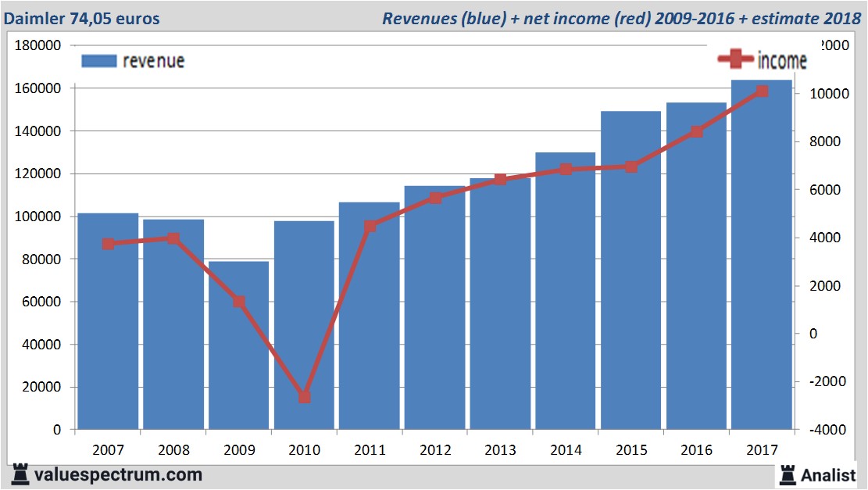Viewport: 868px width, 490px height.
Task: Click -2000 on the right income axis
Action: coord(827,381)
